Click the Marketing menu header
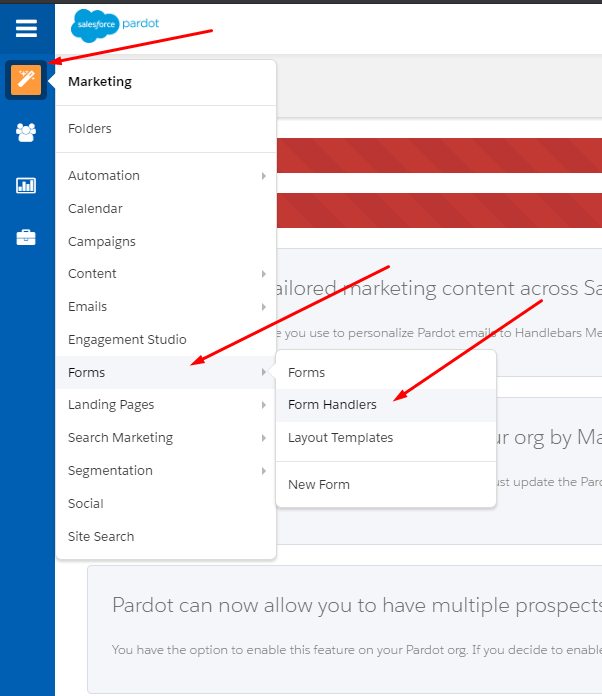This screenshot has height=696, width=602. pos(100,82)
